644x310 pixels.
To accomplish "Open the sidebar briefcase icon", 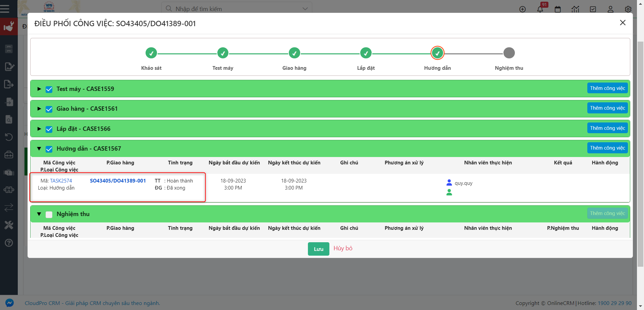I will pyautogui.click(x=9, y=155).
